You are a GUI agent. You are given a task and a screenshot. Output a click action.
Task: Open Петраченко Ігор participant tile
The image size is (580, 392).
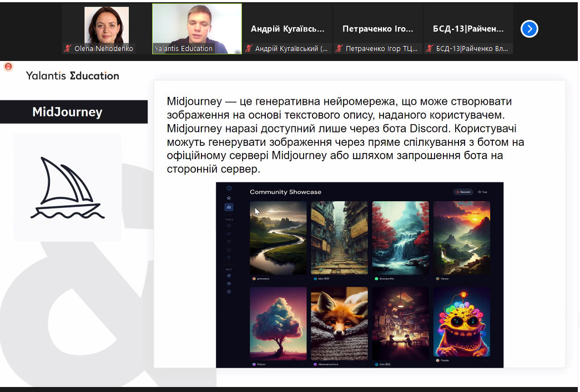click(x=377, y=29)
